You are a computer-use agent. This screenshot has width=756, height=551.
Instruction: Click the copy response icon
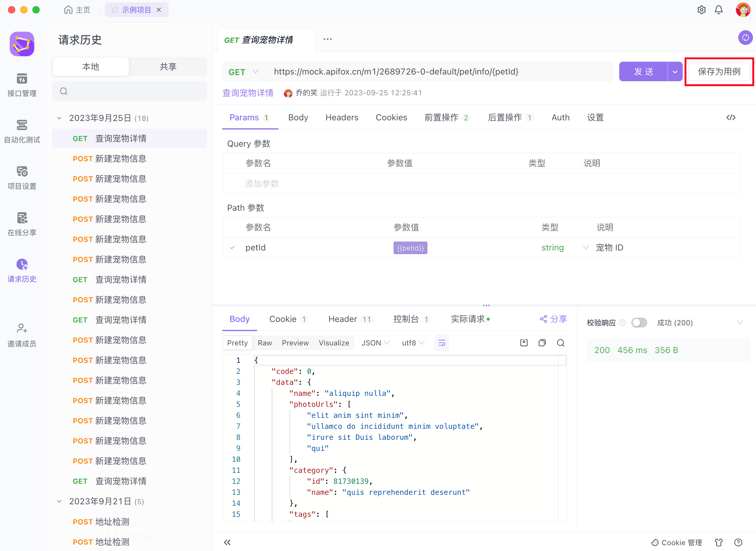tap(542, 343)
